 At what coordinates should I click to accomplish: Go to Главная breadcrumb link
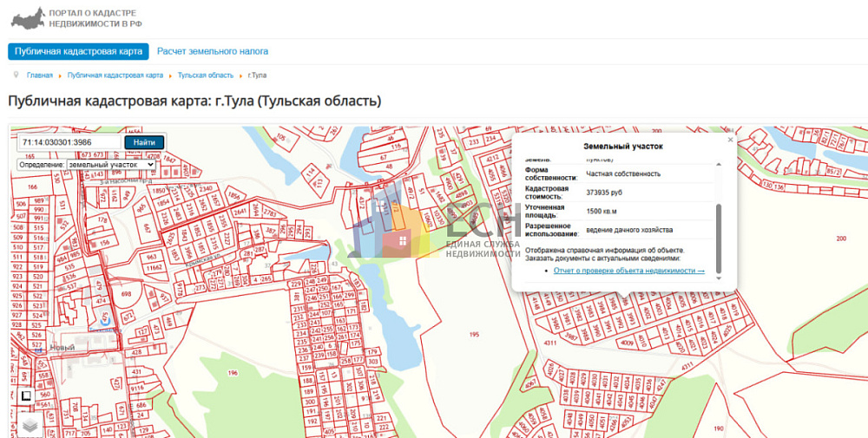tap(40, 75)
